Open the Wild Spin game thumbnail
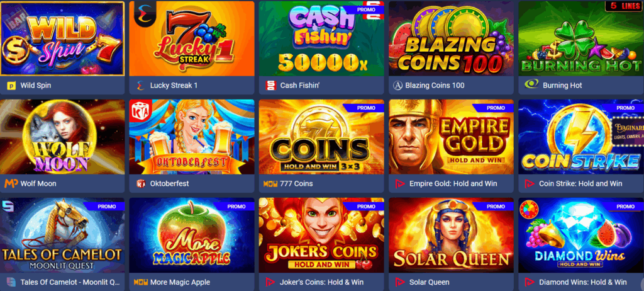This screenshot has width=644, height=291. click(62, 38)
